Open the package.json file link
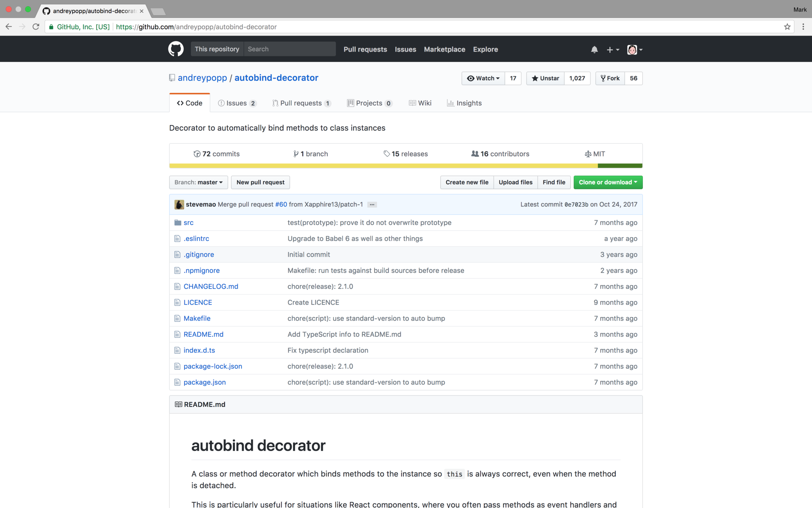812x508 pixels. point(205,382)
